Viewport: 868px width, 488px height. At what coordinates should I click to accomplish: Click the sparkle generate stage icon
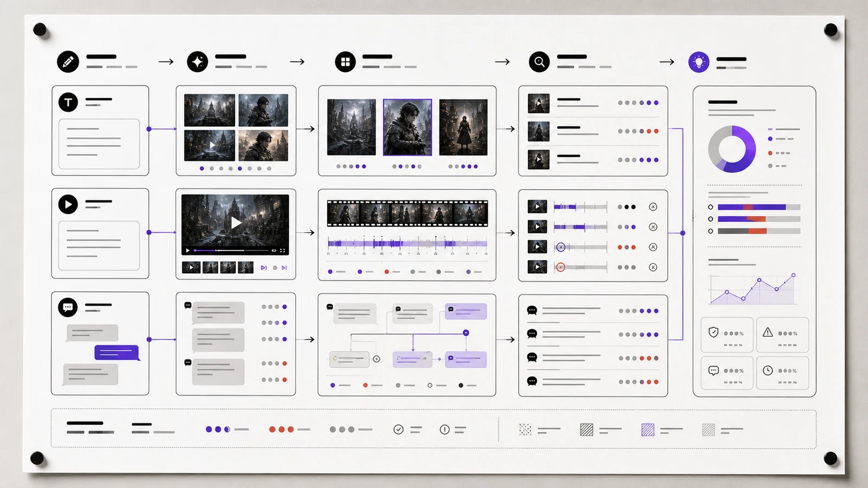pos(197,62)
